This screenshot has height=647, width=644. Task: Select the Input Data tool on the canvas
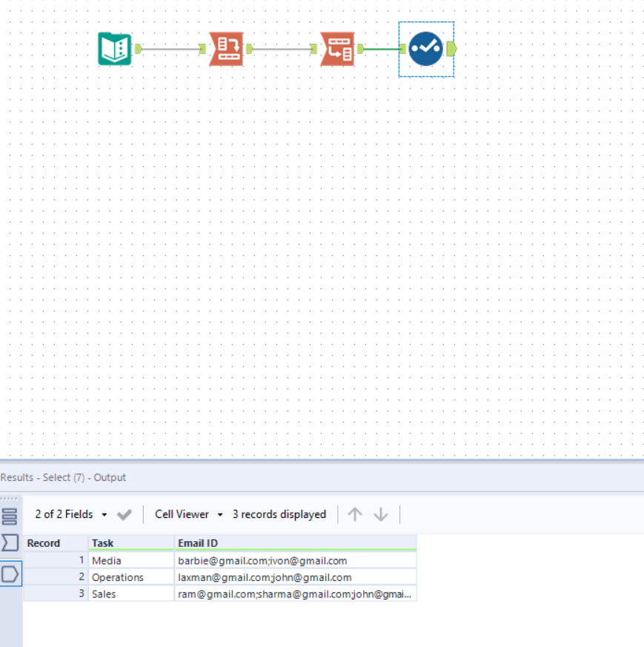coord(116,47)
